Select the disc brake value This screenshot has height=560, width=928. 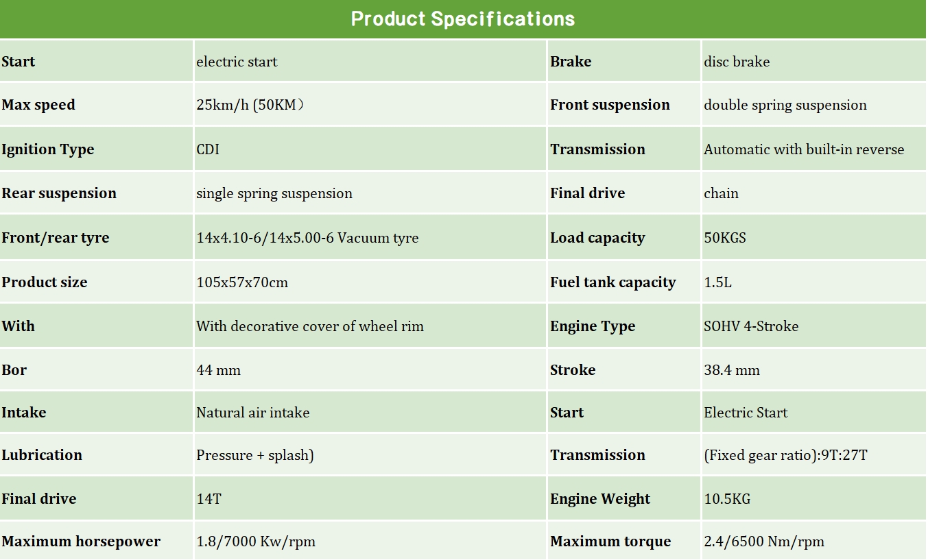click(737, 62)
